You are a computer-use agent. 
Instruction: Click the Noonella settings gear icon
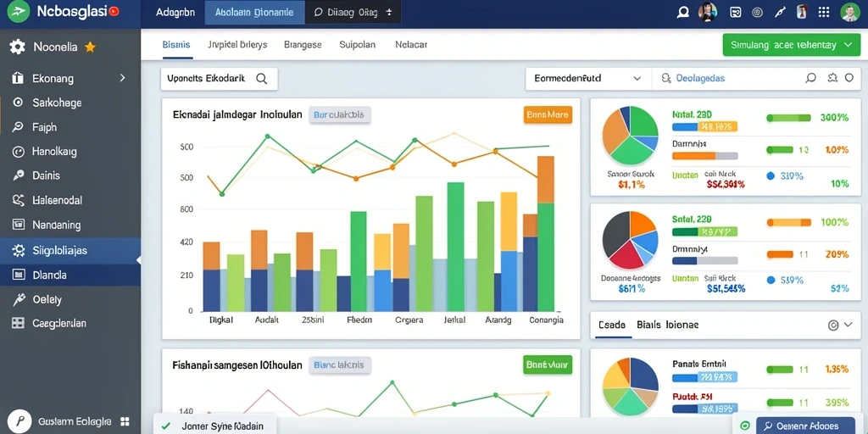pyautogui.click(x=17, y=47)
